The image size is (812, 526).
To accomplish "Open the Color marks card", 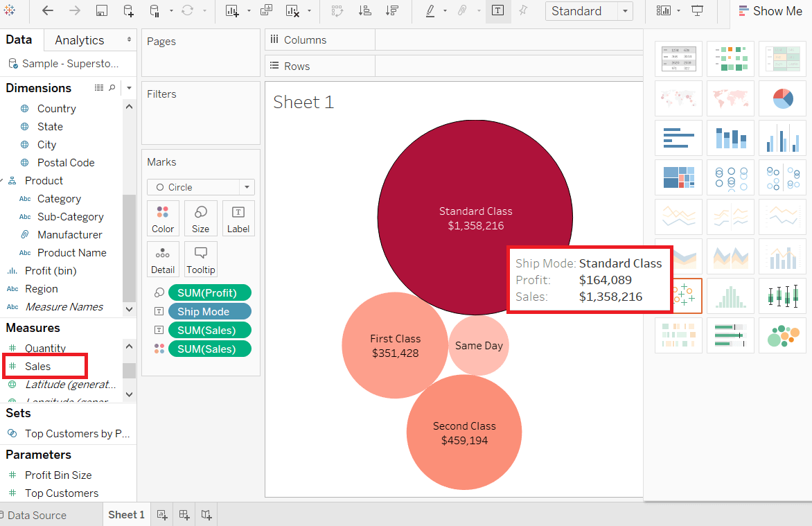I will [163, 218].
